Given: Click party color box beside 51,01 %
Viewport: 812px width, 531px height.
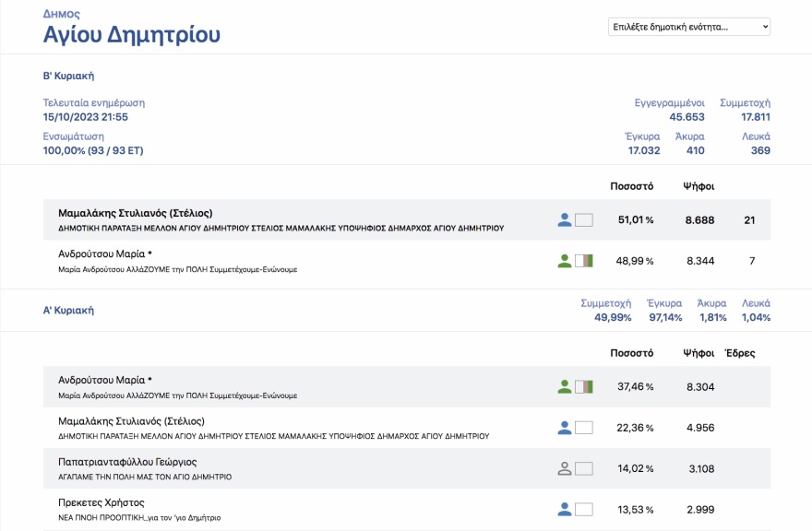Looking at the screenshot, I should point(583,220).
